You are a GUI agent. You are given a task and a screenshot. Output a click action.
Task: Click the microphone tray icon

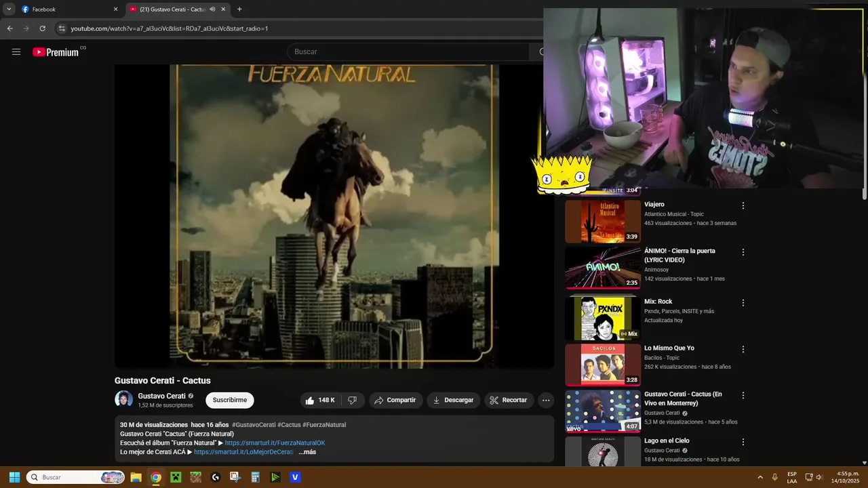coord(774,477)
